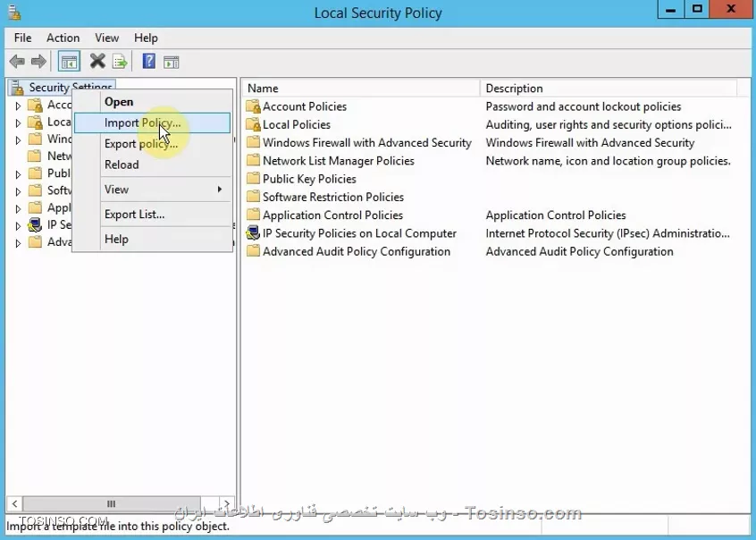Open the Help question mark toolbar icon

[149, 62]
